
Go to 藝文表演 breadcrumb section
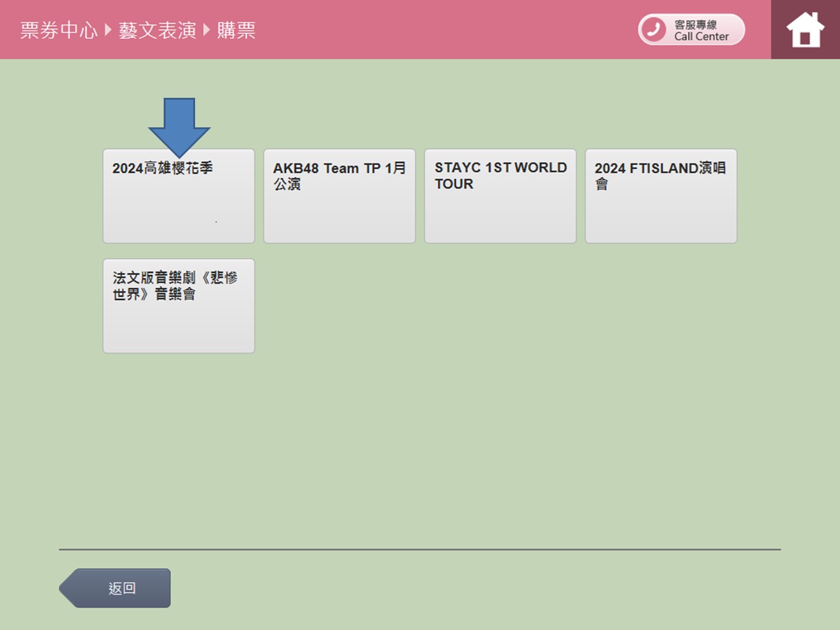tap(157, 30)
